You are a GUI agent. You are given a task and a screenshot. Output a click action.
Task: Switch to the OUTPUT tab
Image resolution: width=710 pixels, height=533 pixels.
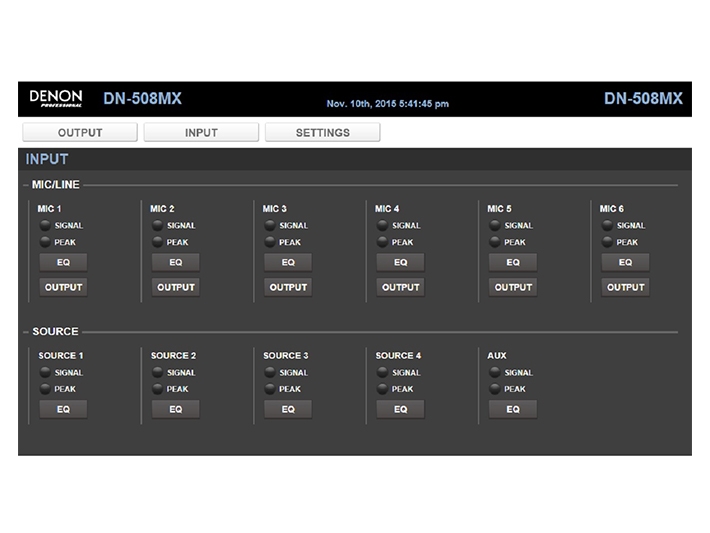pos(80,132)
